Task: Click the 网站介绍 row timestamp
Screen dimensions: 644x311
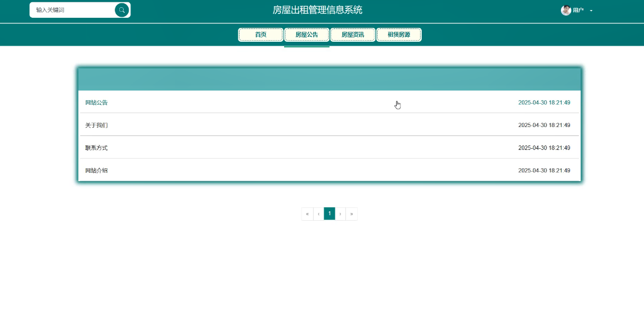Action: tap(544, 171)
